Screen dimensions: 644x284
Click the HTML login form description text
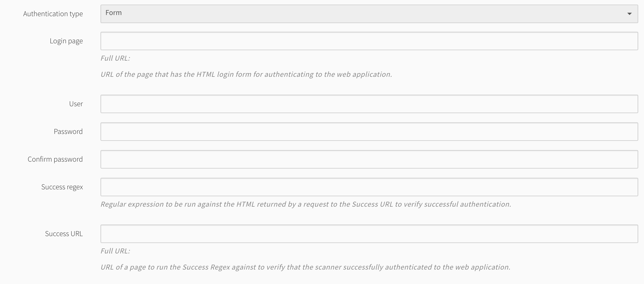tap(246, 74)
